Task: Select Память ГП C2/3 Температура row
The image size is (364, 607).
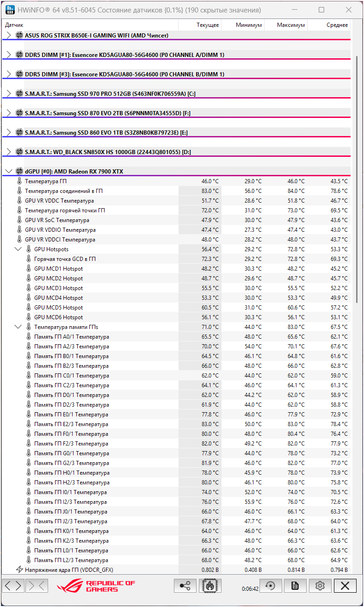Action: (x=176, y=385)
